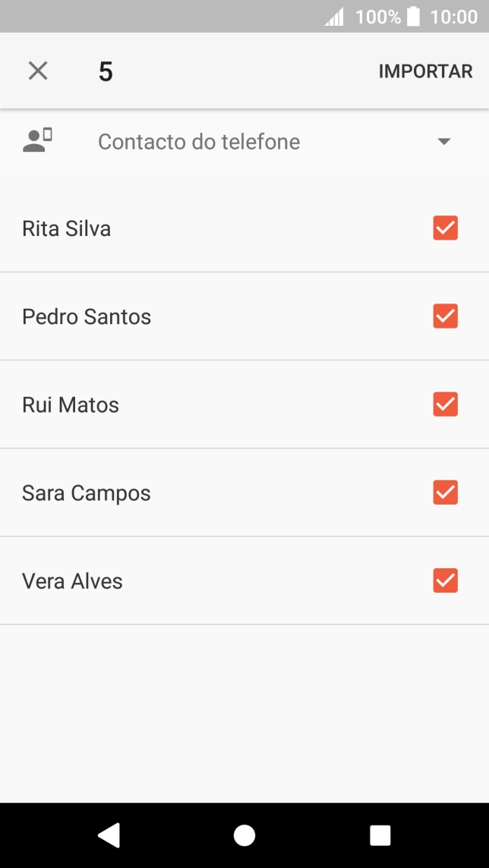This screenshot has height=868, width=489.
Task: Click the signal strength icon in status bar
Action: pyautogui.click(x=334, y=16)
